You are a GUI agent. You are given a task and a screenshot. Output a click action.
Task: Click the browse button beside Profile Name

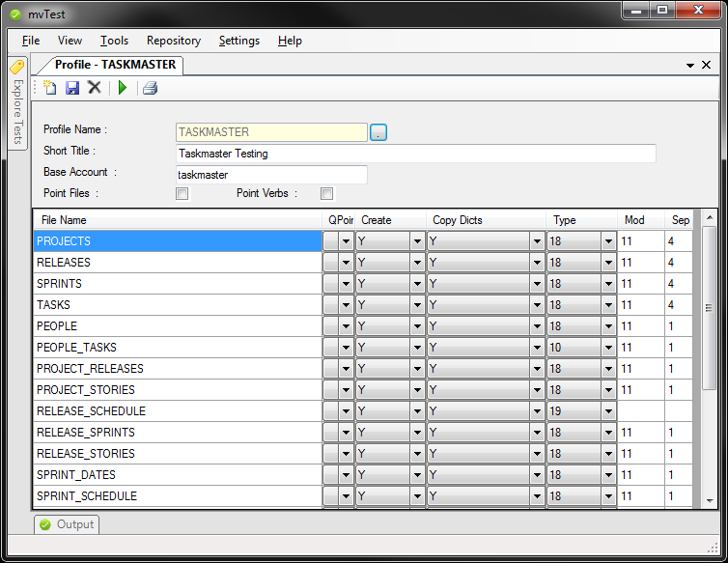pyautogui.click(x=378, y=132)
